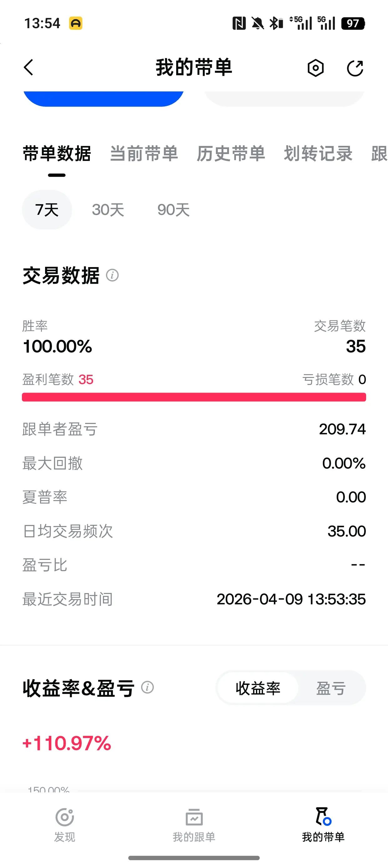
Task: Tap the +110.97% return value
Action: [67, 743]
